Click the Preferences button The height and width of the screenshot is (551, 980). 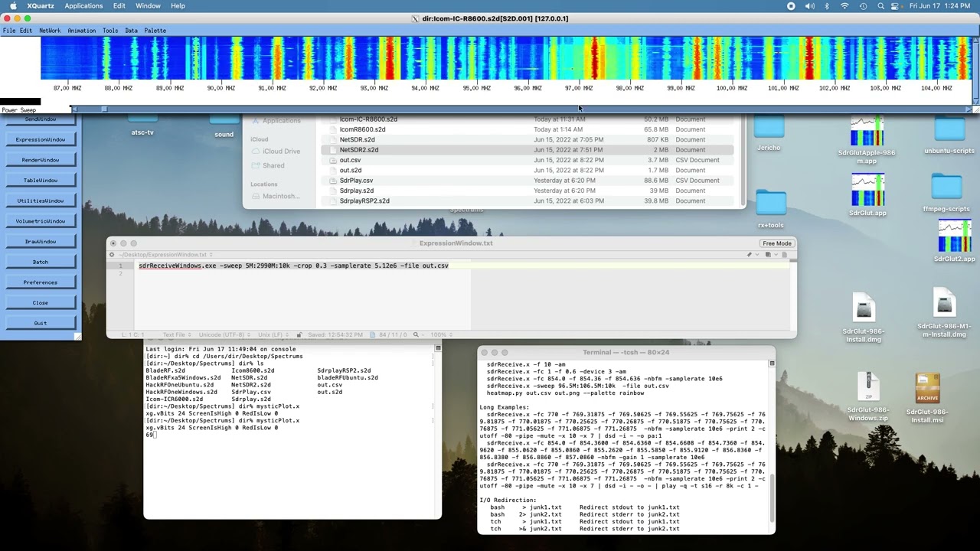41,282
